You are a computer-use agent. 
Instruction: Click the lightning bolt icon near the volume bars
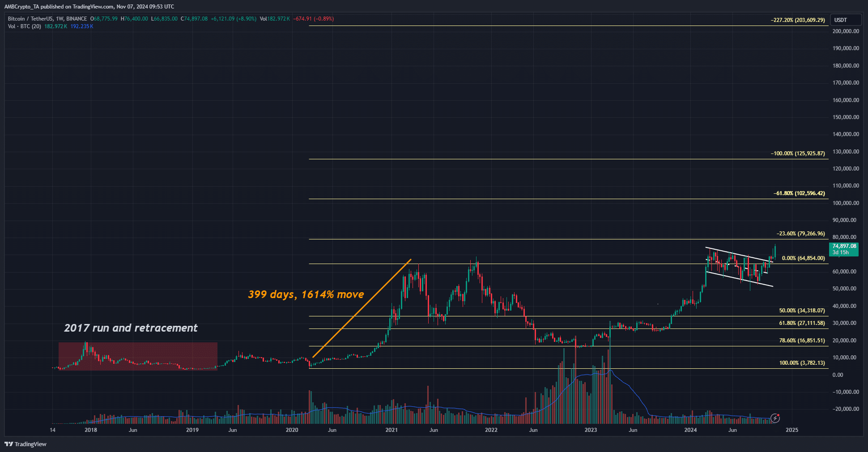[775, 418]
